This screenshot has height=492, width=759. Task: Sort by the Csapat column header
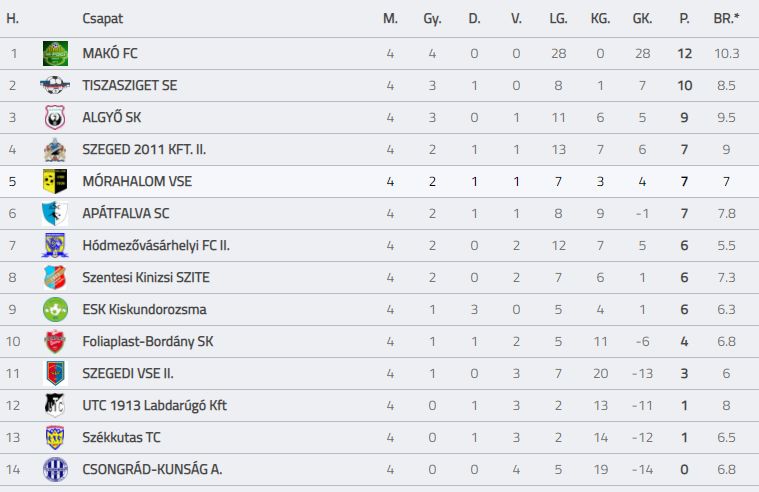coord(103,18)
